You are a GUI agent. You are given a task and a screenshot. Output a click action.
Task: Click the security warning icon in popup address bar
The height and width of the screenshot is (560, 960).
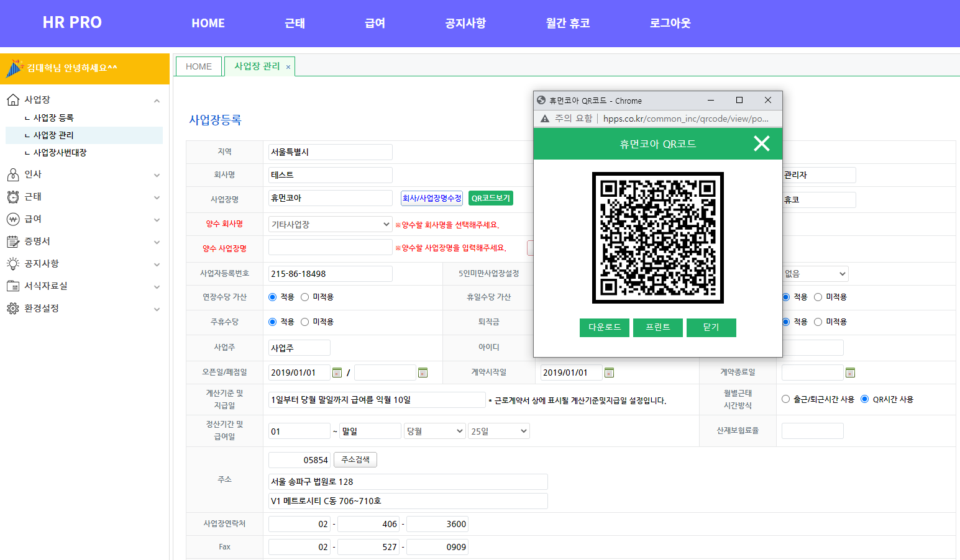pyautogui.click(x=545, y=119)
